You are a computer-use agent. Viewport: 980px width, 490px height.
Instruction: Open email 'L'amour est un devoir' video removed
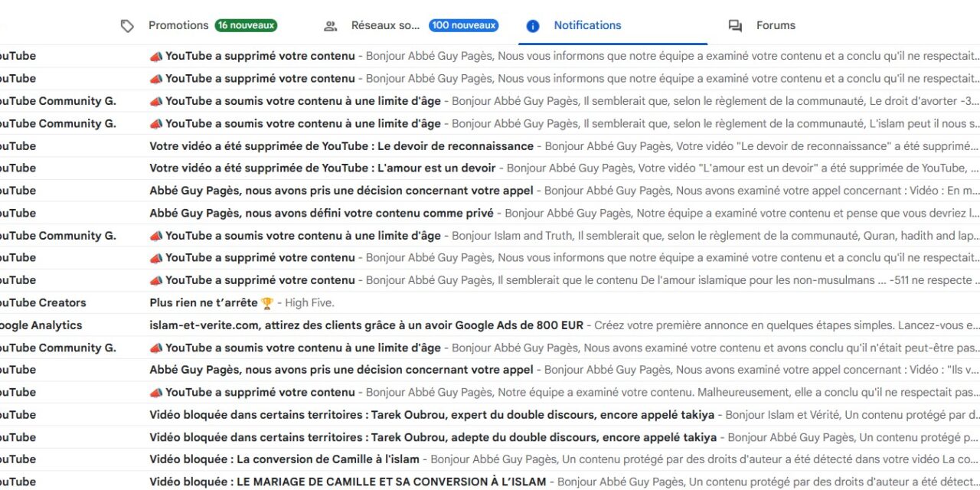click(x=490, y=168)
